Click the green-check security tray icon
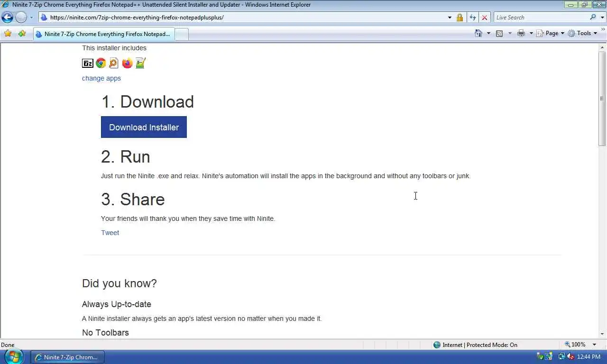 click(540, 357)
